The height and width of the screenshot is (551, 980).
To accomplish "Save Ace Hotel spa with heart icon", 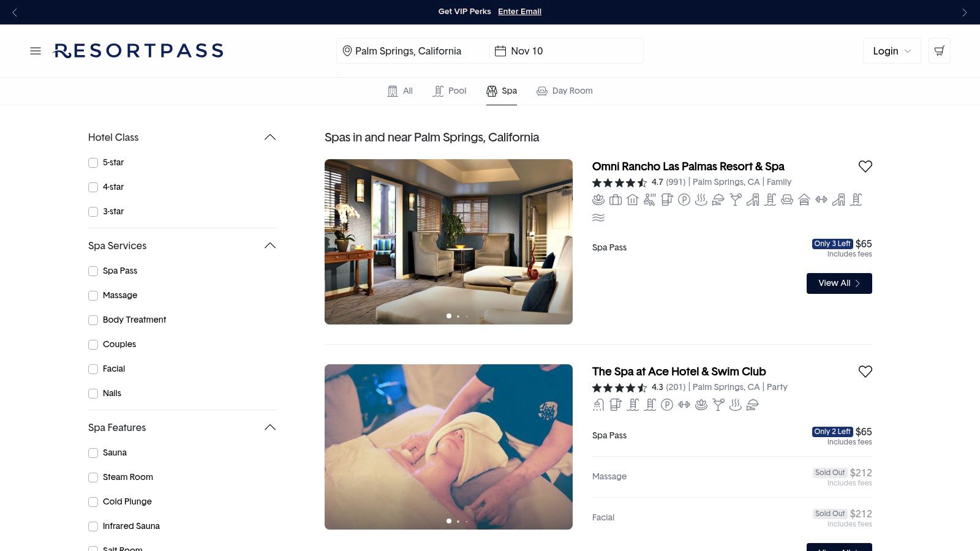I will [865, 372].
